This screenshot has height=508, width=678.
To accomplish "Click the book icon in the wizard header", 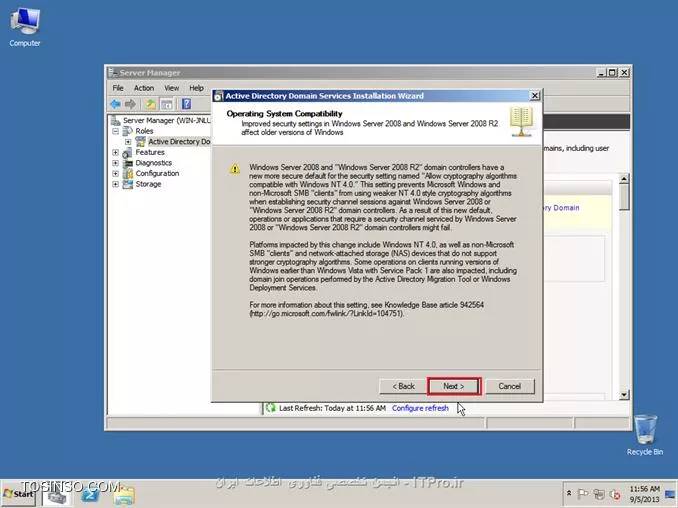I will pos(521,122).
